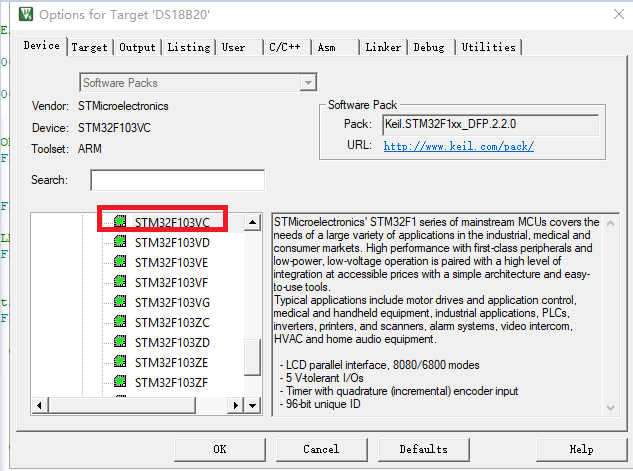Click the STM32F103VG chip icon
This screenshot has width=633, height=471.
click(120, 301)
